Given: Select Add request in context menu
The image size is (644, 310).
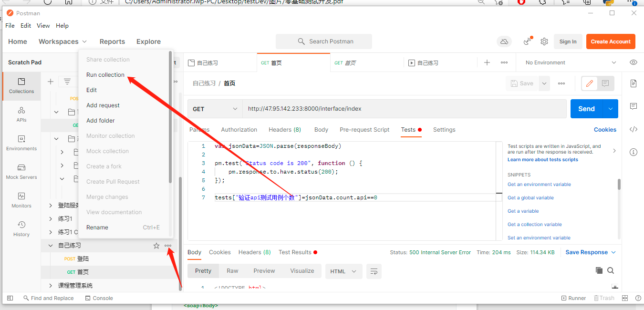Looking at the screenshot, I should coord(103,105).
